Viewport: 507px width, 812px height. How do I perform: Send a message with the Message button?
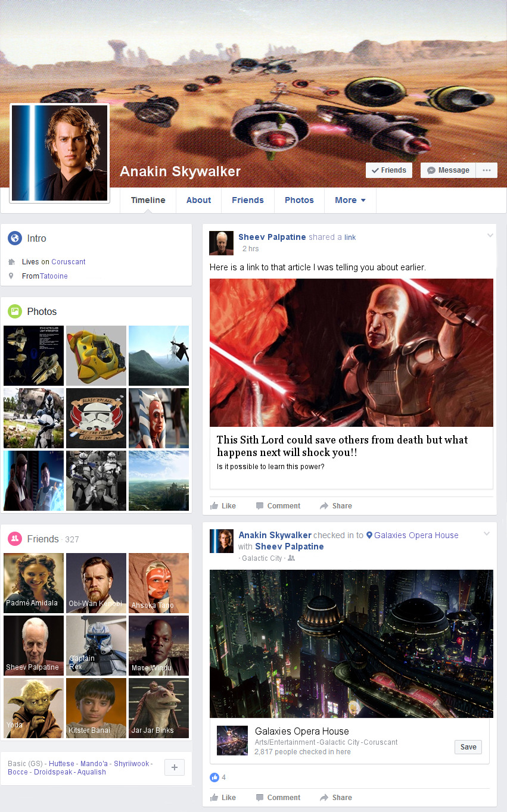click(449, 170)
